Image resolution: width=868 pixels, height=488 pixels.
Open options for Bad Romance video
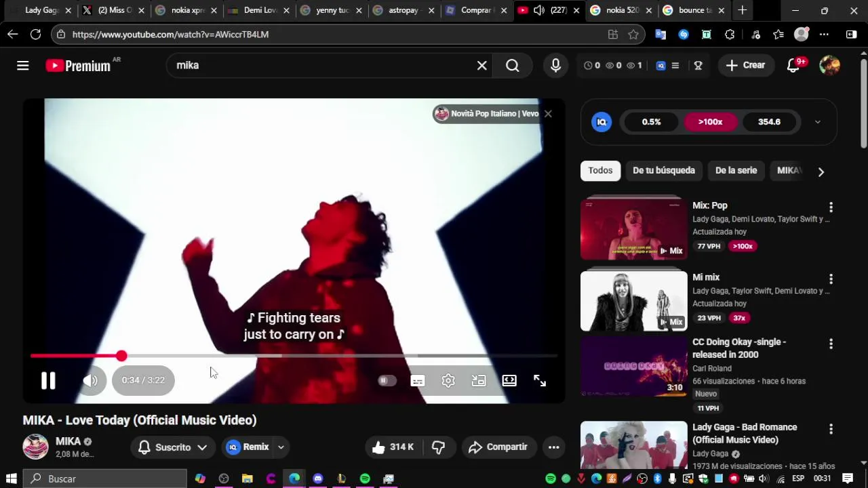point(831,430)
